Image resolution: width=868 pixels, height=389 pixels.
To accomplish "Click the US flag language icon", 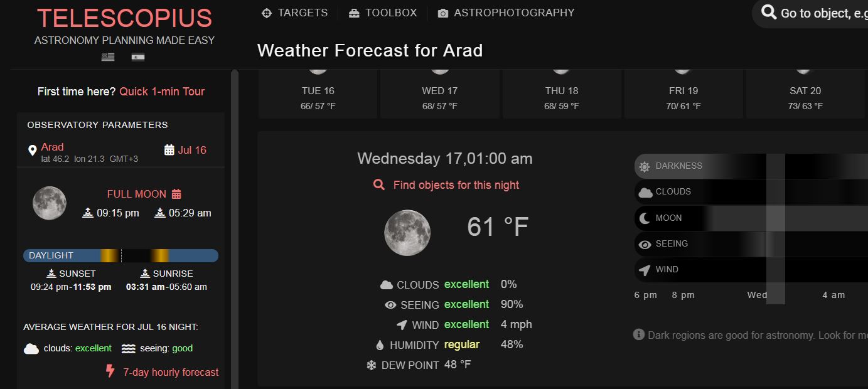I will [108, 57].
